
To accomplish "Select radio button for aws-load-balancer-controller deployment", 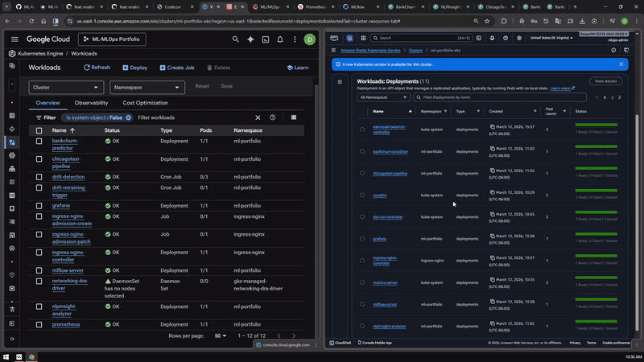I will click(362, 130).
